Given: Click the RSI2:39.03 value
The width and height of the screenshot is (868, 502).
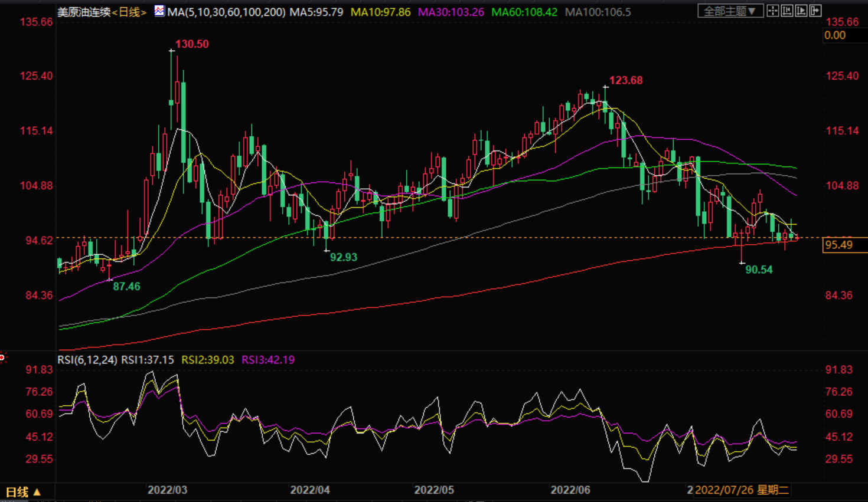Looking at the screenshot, I should coord(208,360).
